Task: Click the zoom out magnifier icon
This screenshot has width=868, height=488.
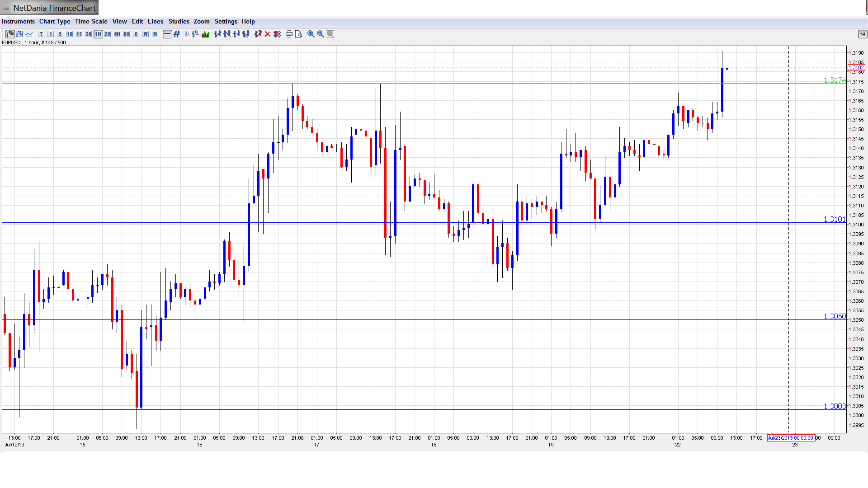Action: (x=321, y=34)
